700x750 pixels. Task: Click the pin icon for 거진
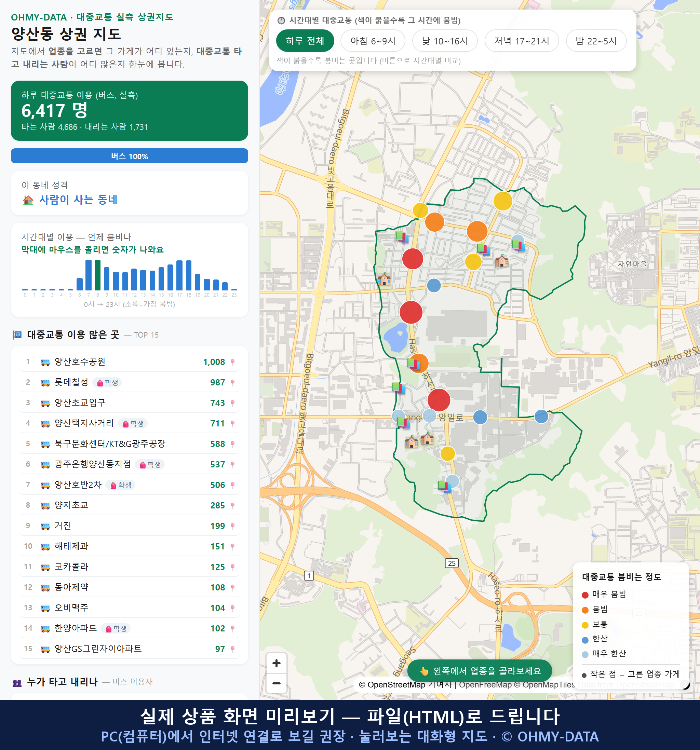click(x=232, y=526)
